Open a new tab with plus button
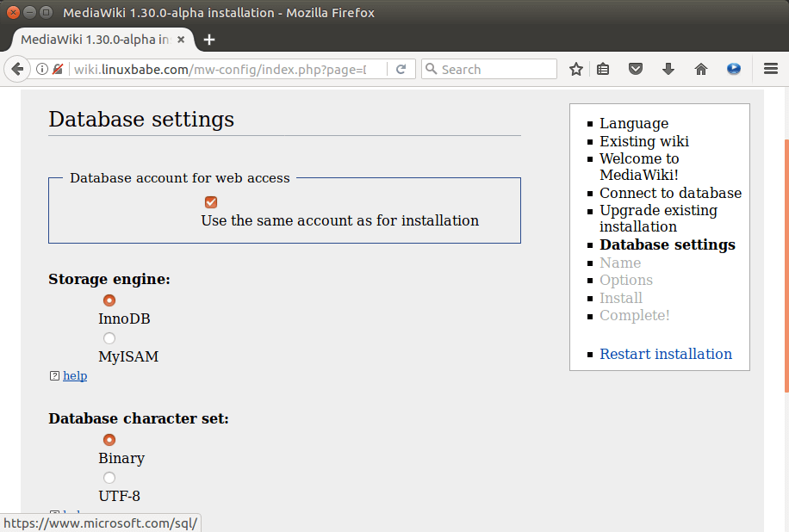 click(x=209, y=40)
